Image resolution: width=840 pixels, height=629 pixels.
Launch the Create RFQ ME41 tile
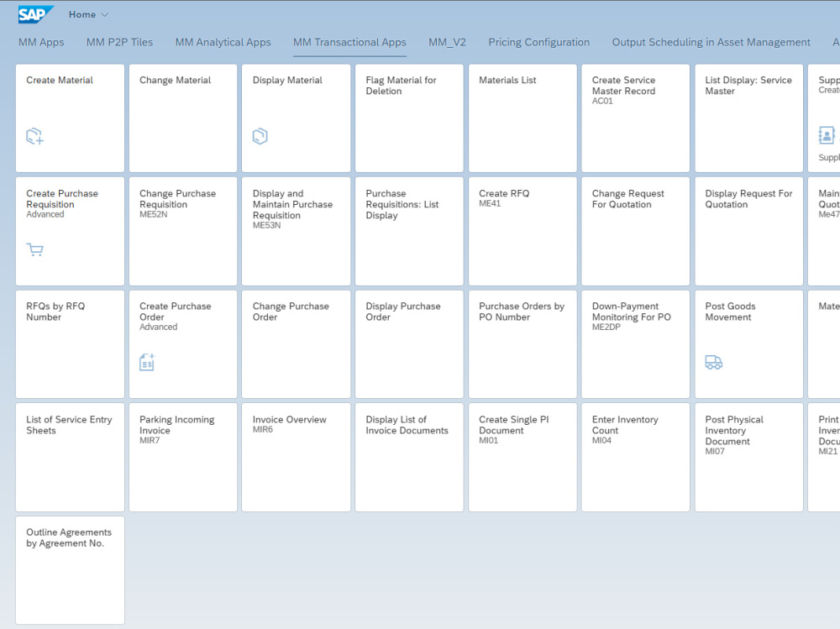click(x=522, y=232)
